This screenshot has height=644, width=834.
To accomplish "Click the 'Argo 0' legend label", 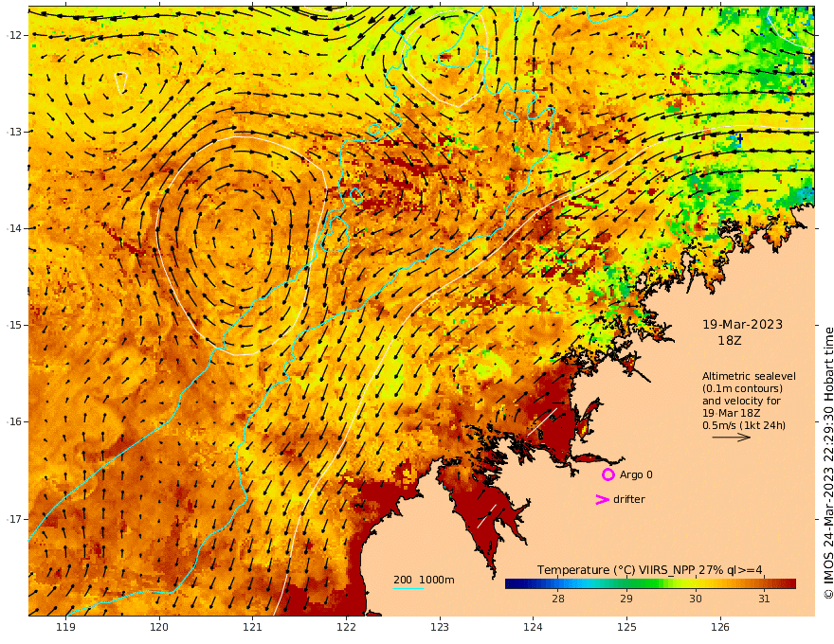I will point(636,474).
